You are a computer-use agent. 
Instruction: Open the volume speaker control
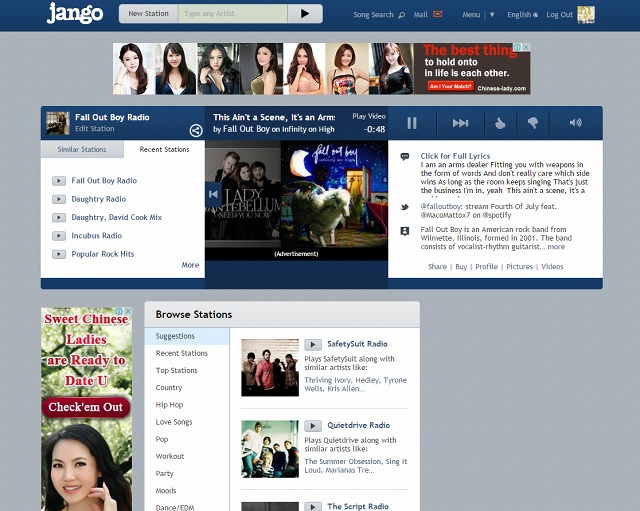pos(576,122)
